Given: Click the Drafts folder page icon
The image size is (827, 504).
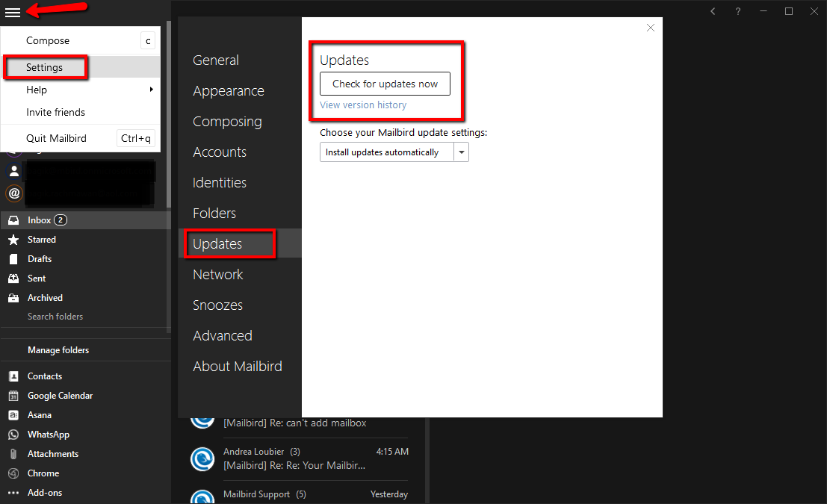Looking at the screenshot, I should tap(13, 259).
